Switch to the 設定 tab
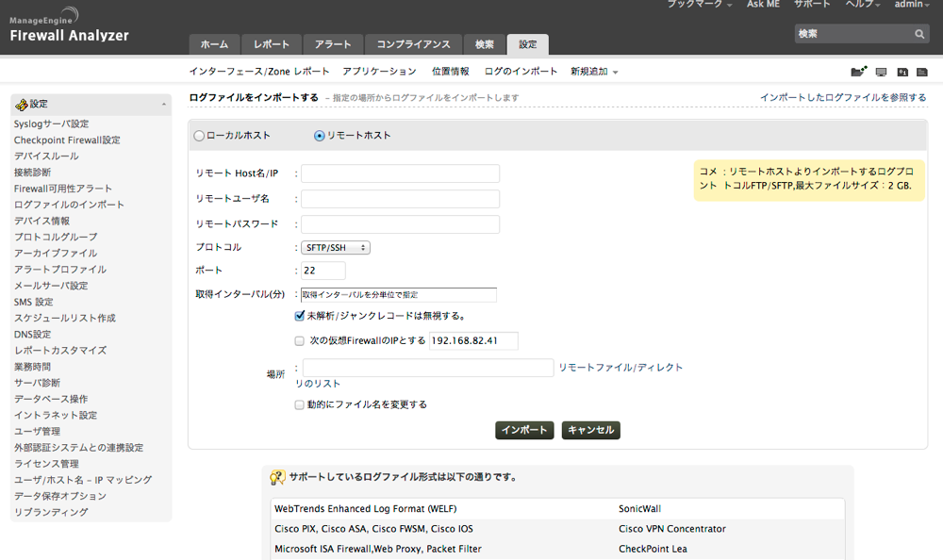Image resolution: width=943 pixels, height=560 pixels. pos(527,44)
